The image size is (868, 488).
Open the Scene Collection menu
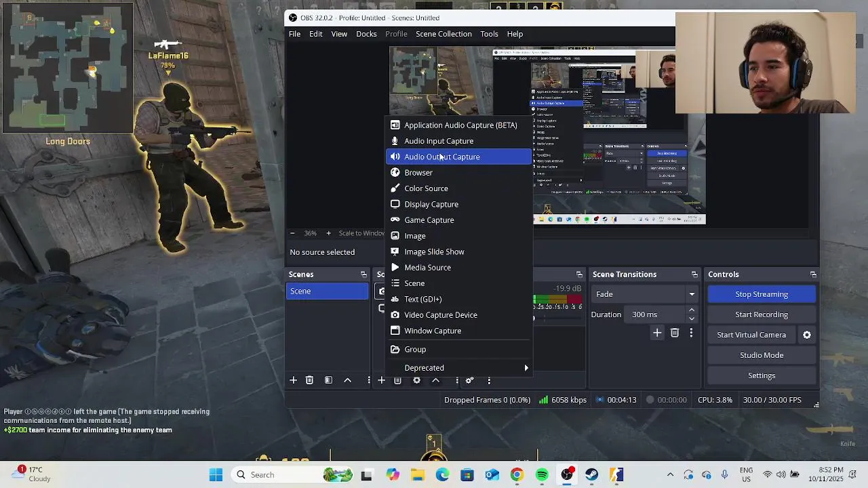pos(443,34)
